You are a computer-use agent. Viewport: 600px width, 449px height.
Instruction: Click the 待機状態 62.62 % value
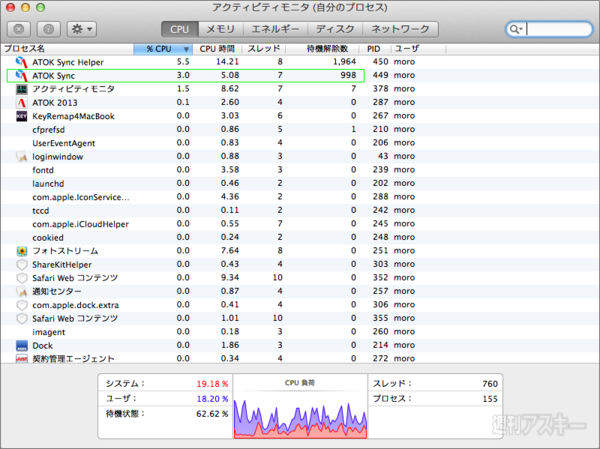point(212,414)
